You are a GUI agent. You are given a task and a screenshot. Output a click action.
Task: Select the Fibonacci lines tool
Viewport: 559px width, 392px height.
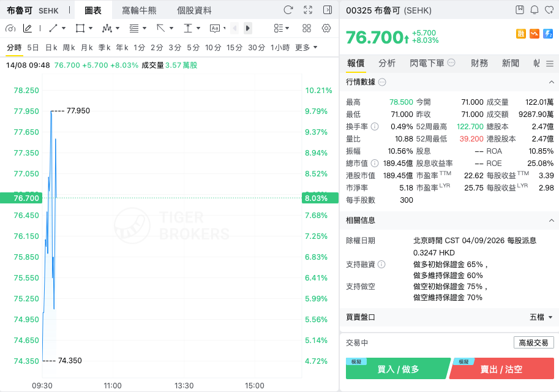tap(134, 28)
